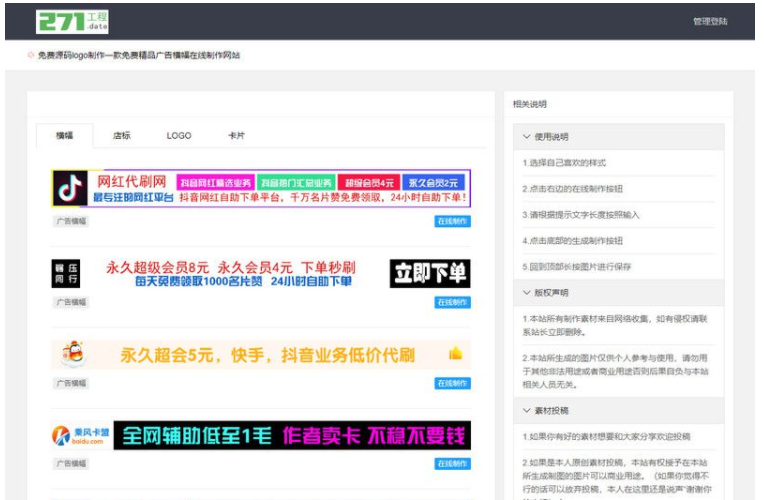Click the 广告横幅 tag under the 立即下单 banner

71,302
